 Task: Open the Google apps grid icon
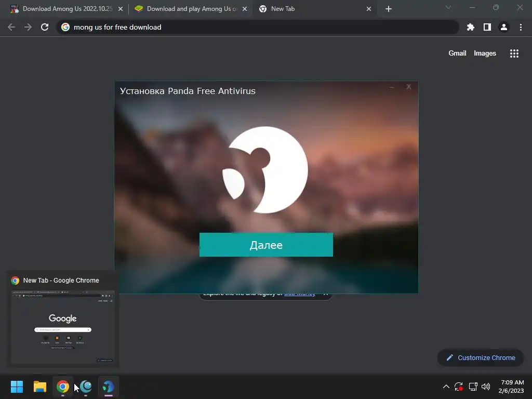[514, 54]
